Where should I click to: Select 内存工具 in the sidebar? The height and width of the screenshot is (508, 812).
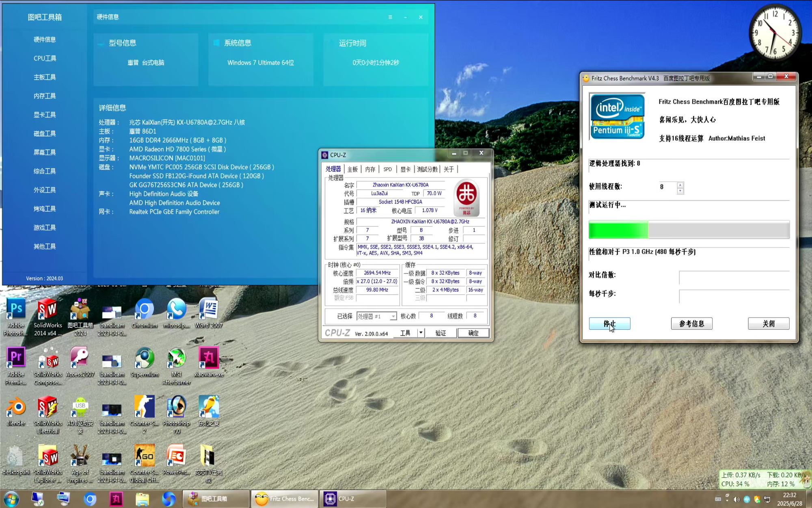coord(45,96)
